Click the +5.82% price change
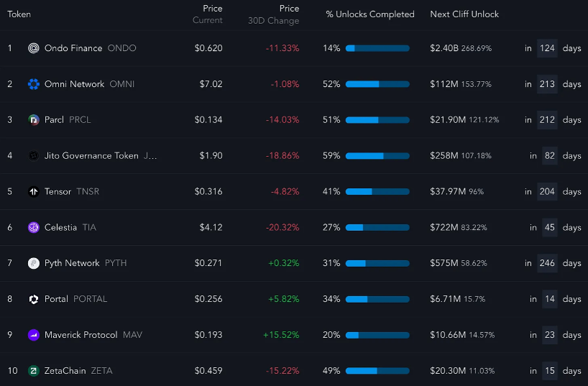 point(283,299)
